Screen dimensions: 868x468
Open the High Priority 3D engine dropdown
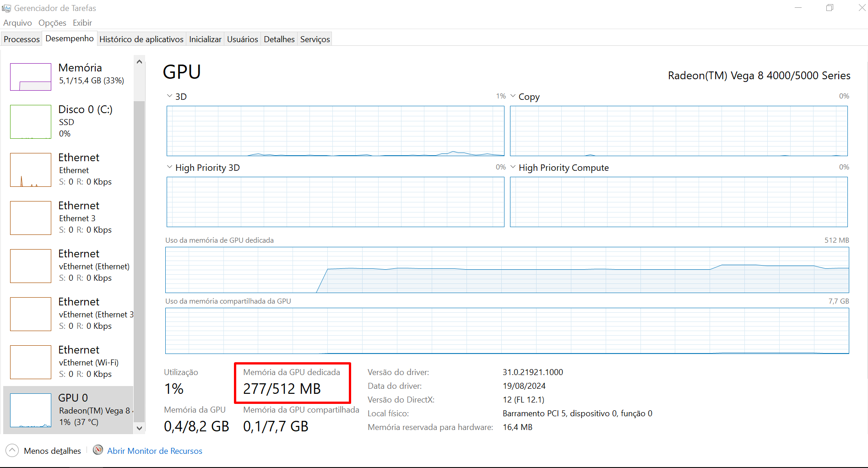point(170,167)
